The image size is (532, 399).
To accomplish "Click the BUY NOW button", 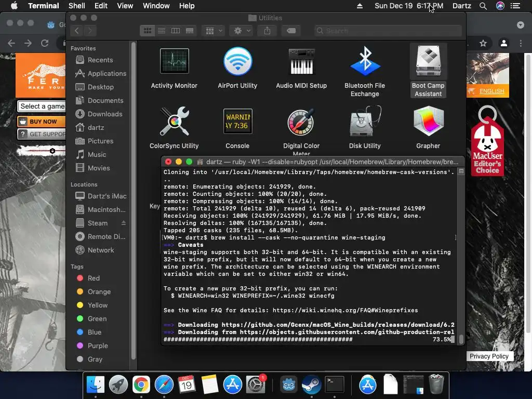I will (42, 122).
